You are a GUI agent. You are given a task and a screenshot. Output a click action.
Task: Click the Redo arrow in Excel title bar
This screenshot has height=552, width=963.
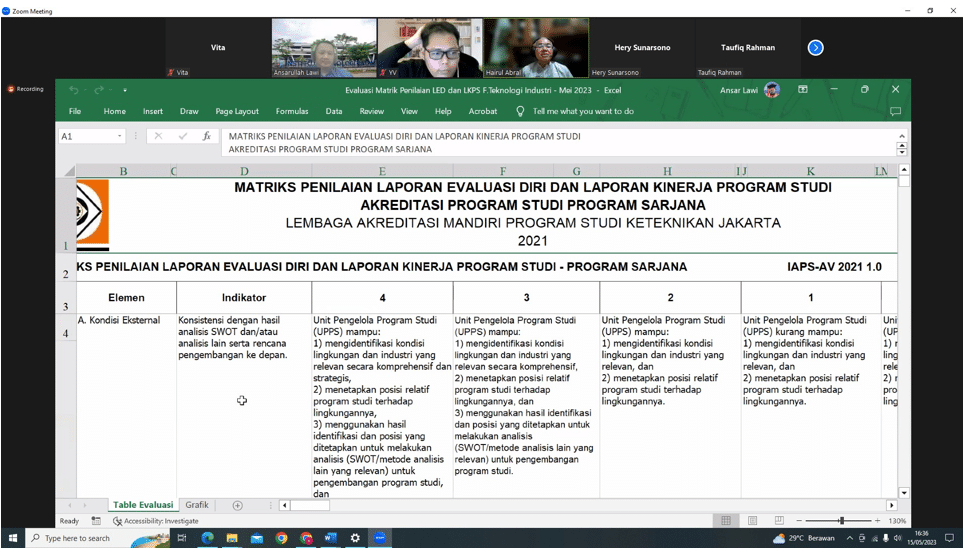(99, 90)
